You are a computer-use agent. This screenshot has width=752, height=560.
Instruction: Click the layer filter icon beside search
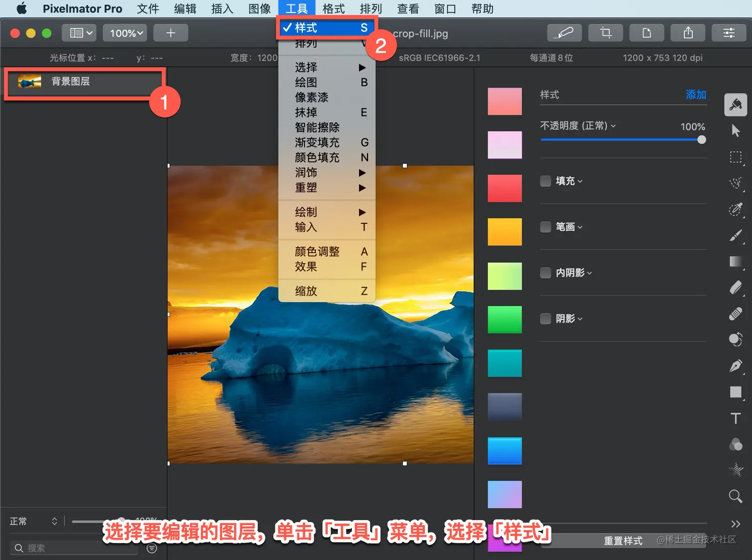pos(152,548)
